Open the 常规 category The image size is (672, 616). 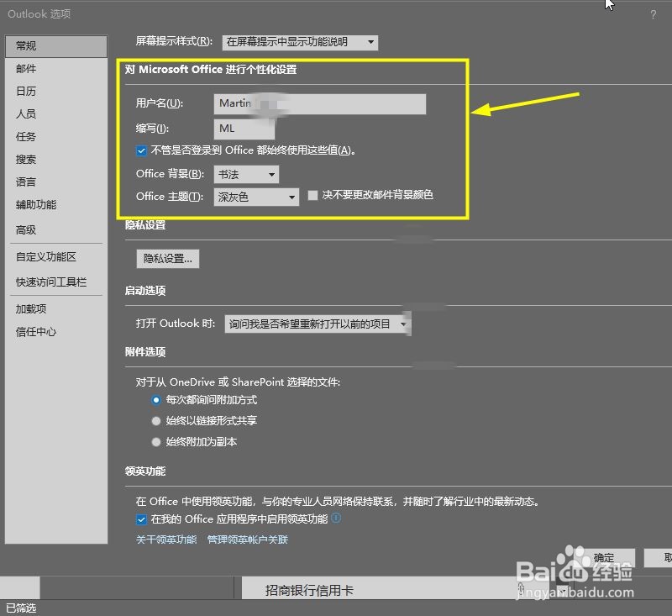point(56,46)
